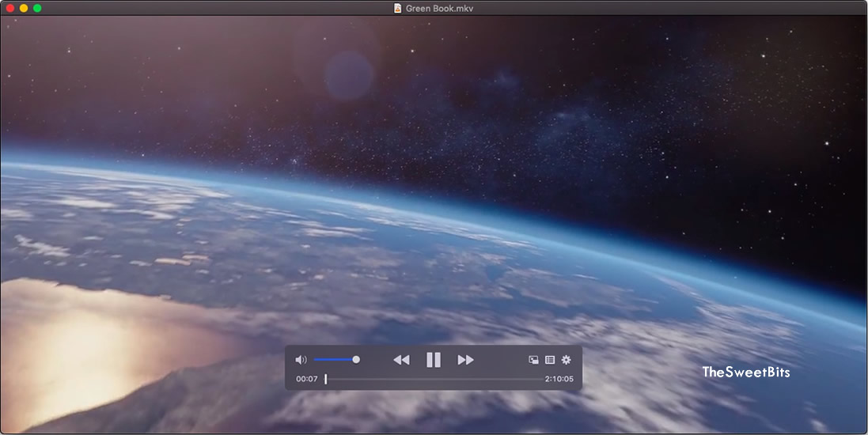Click the playback position marker on timeline
This screenshot has height=435, width=868.
pyautogui.click(x=325, y=379)
